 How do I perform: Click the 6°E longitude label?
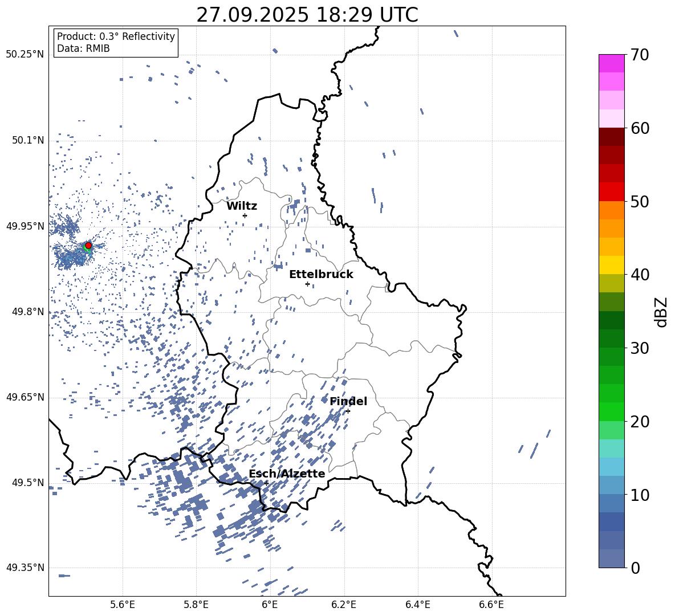pyautogui.click(x=270, y=605)
